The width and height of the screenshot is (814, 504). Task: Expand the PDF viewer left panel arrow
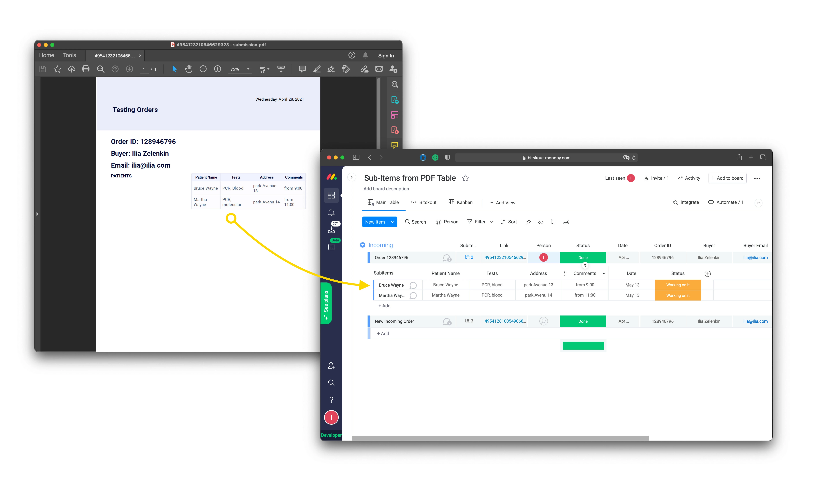point(37,214)
